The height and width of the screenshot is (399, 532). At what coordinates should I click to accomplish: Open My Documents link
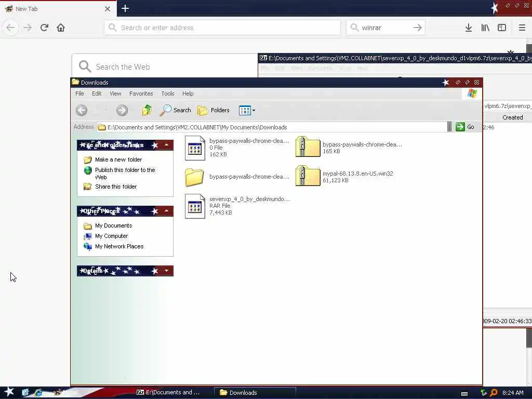113,225
